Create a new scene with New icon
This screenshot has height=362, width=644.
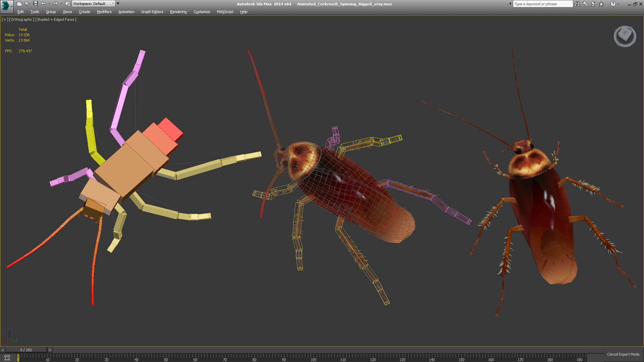coord(19,4)
